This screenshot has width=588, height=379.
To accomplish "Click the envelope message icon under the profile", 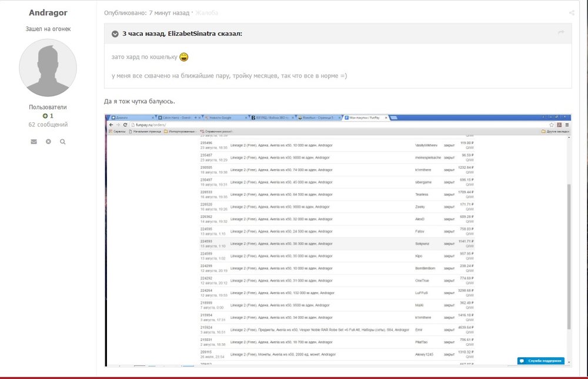I will (x=34, y=142).
